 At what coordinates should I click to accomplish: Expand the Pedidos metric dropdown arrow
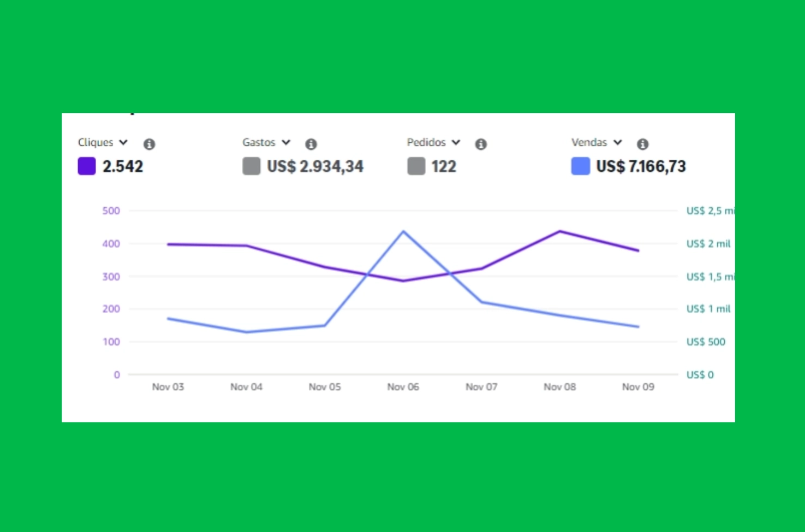(456, 142)
